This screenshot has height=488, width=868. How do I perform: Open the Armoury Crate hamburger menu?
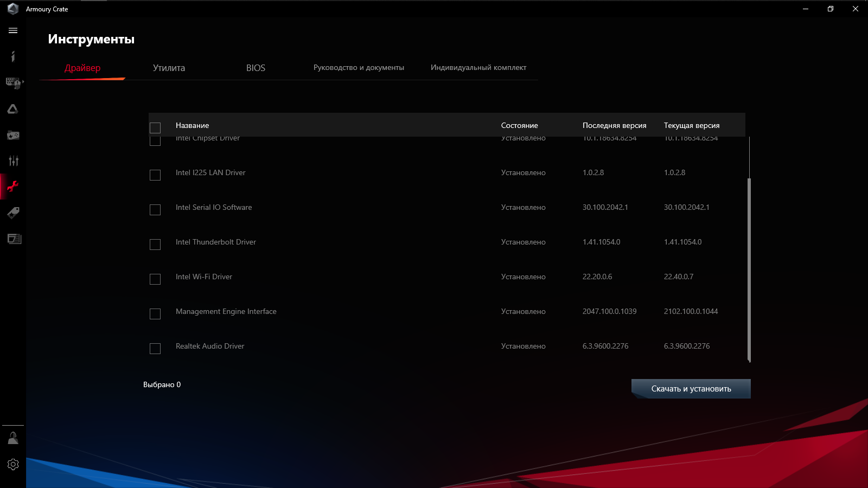tap(12, 30)
